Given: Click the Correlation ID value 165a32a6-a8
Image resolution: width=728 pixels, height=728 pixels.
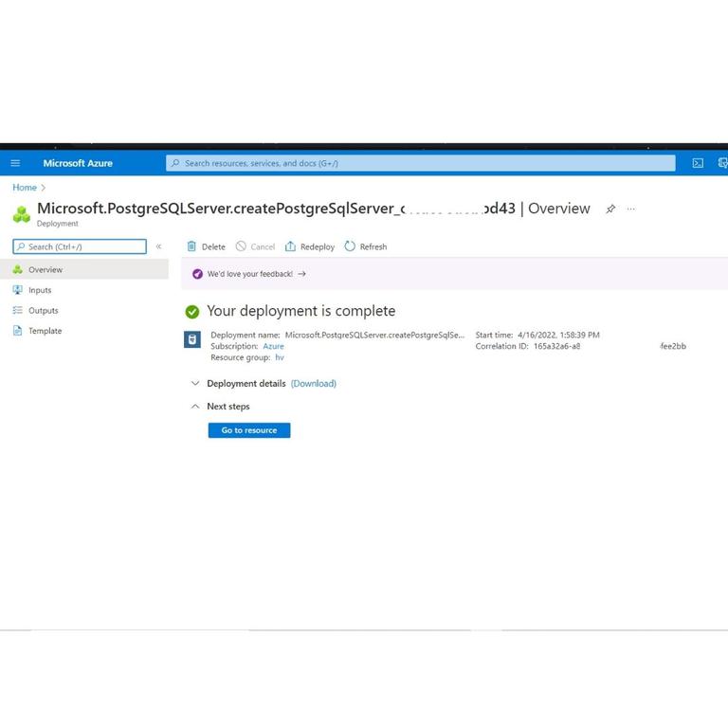Looking at the screenshot, I should tap(556, 346).
